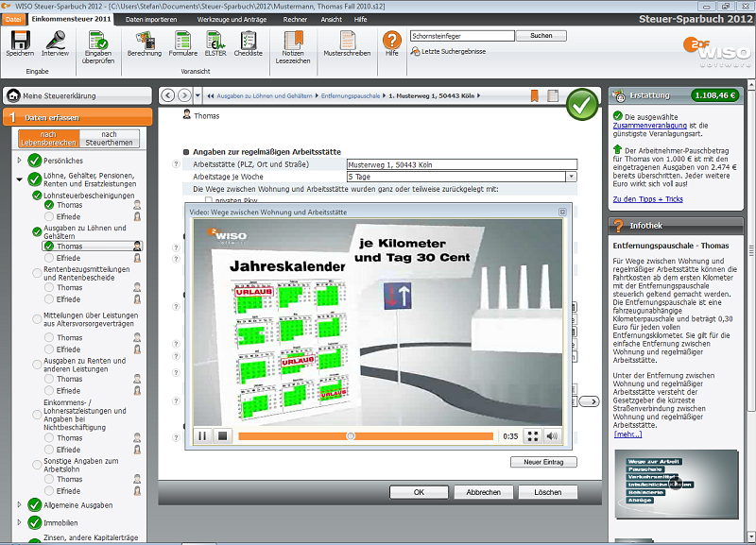Open Letzte Suchergebnisse
Viewport: 756px width, 545px height.
448,51
